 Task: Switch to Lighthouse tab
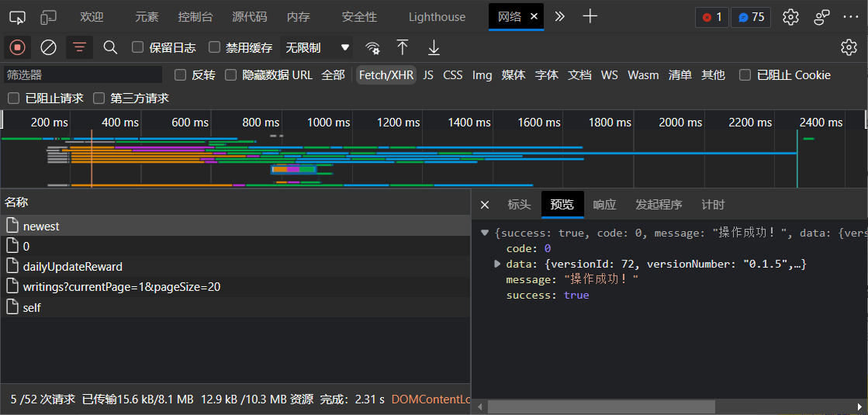[437, 17]
